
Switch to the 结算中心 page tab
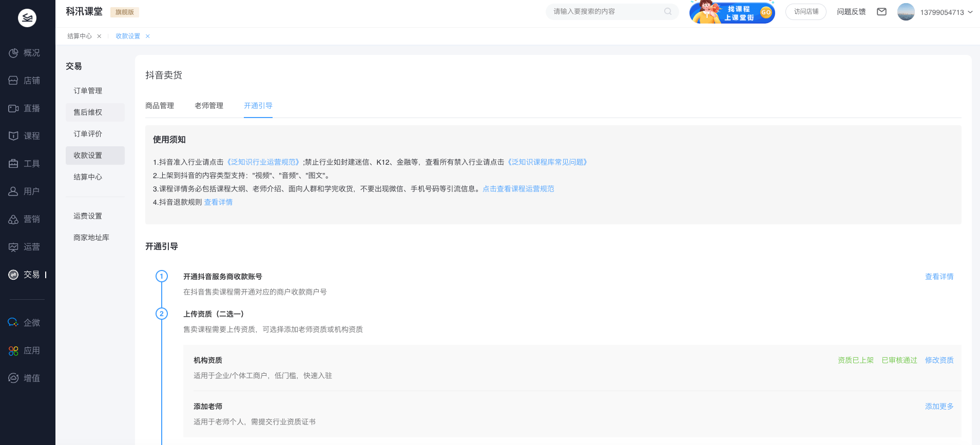pyautogui.click(x=80, y=36)
